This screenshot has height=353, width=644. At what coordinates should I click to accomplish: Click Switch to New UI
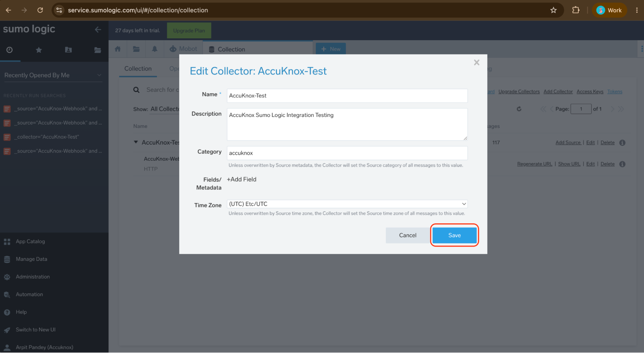35,330
